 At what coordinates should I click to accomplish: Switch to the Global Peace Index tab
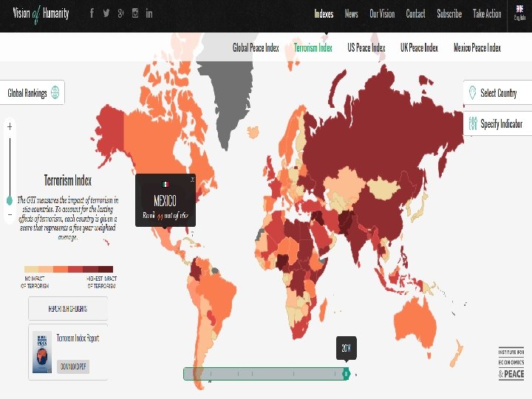click(256, 48)
